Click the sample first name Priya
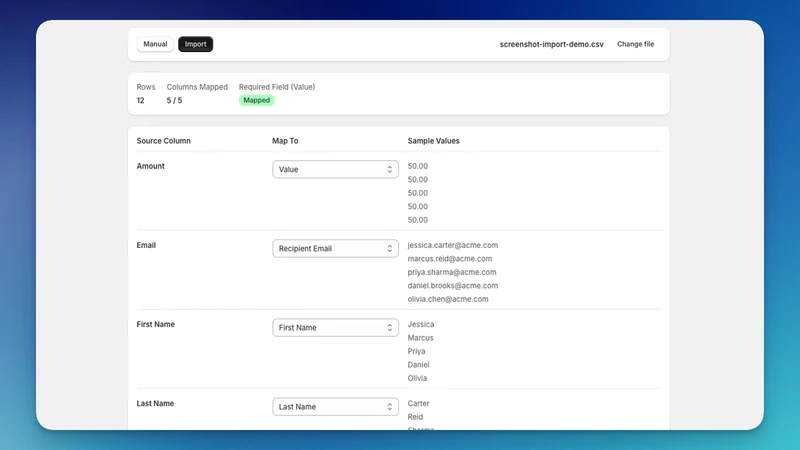Viewport: 800px width, 450px height. pyautogui.click(x=416, y=351)
